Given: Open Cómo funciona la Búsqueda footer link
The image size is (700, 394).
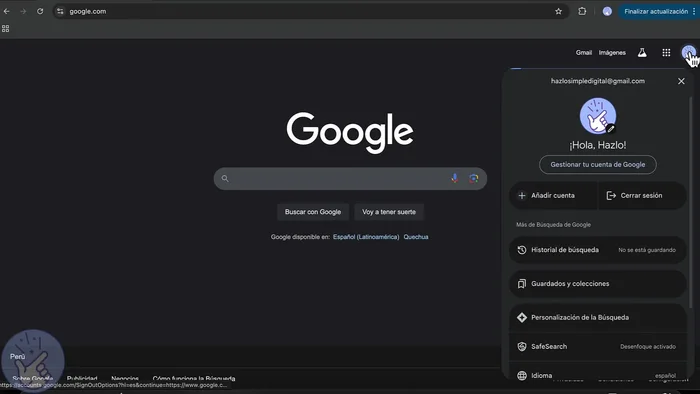Looking at the screenshot, I should click(x=194, y=378).
